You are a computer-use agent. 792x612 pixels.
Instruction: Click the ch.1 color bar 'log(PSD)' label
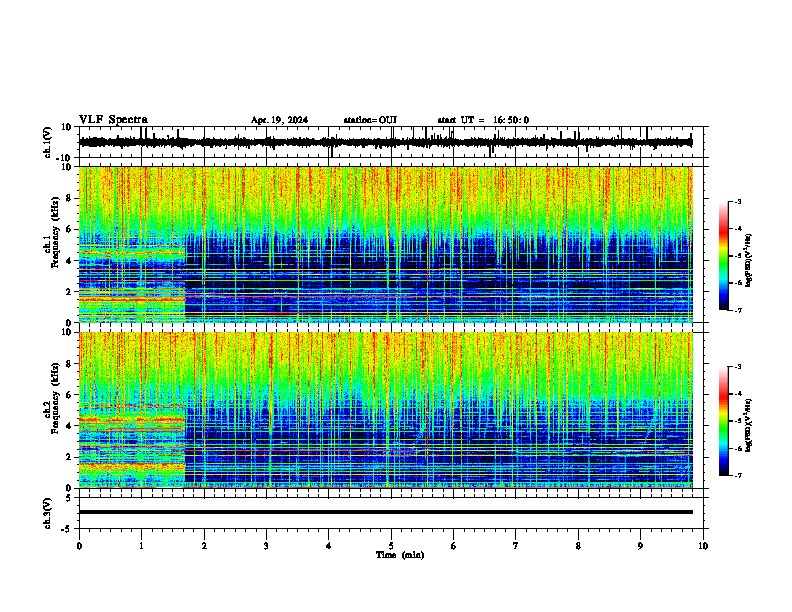point(749,261)
